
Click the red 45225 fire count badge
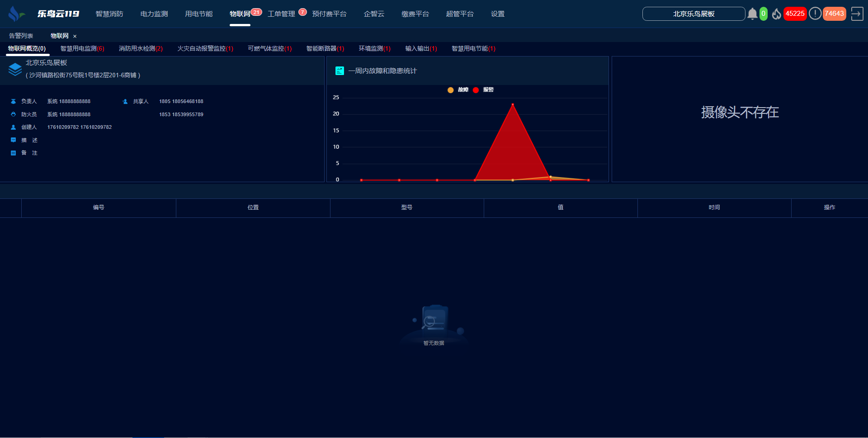coord(795,14)
